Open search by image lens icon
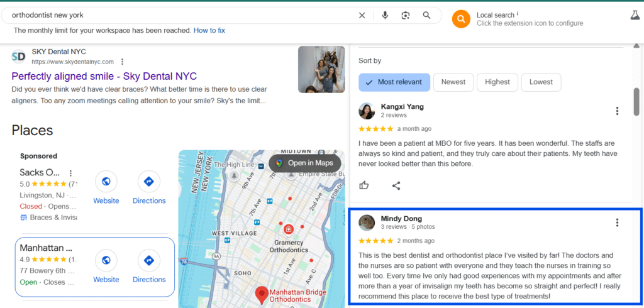Screen dimensions: 644x308 pos(406,15)
